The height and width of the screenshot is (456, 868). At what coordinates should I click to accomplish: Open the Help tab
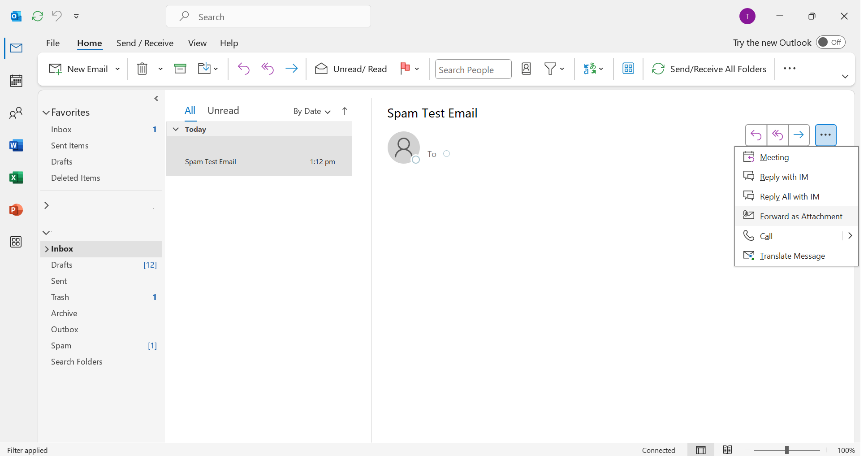pyautogui.click(x=229, y=43)
